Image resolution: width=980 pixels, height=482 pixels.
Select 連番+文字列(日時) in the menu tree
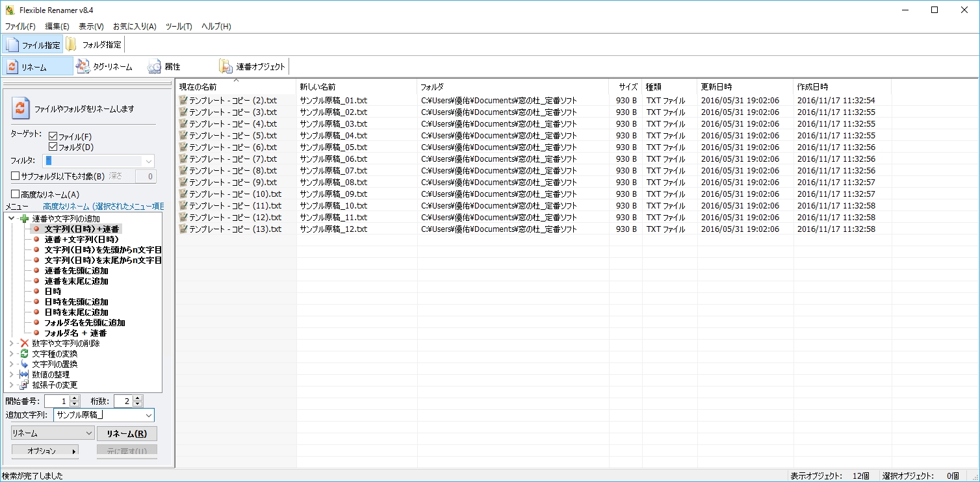(82, 239)
